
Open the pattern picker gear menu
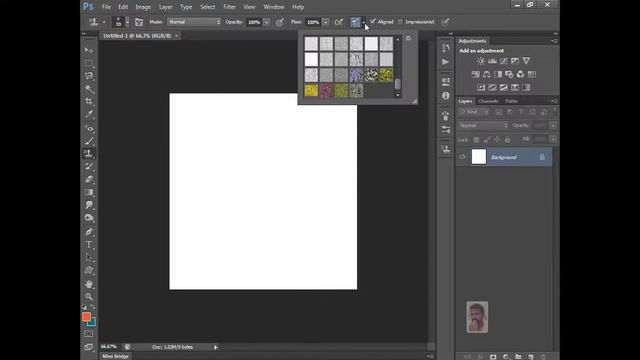coord(408,38)
